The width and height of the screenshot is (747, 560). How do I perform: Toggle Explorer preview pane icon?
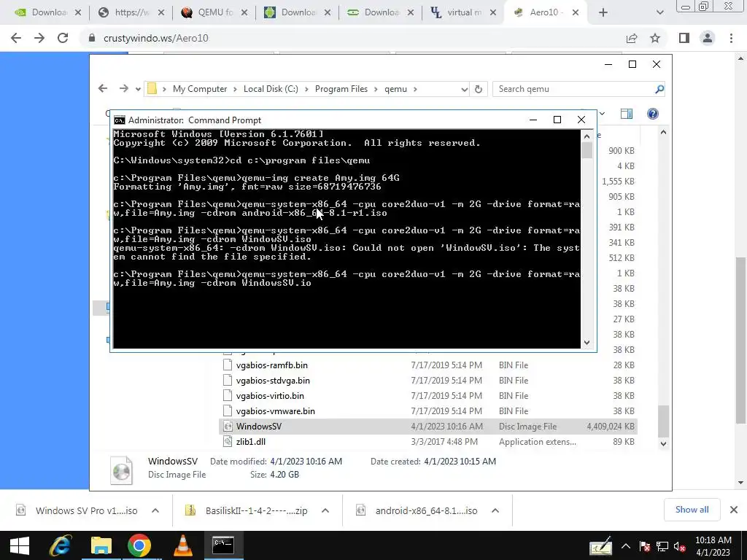[x=627, y=113]
